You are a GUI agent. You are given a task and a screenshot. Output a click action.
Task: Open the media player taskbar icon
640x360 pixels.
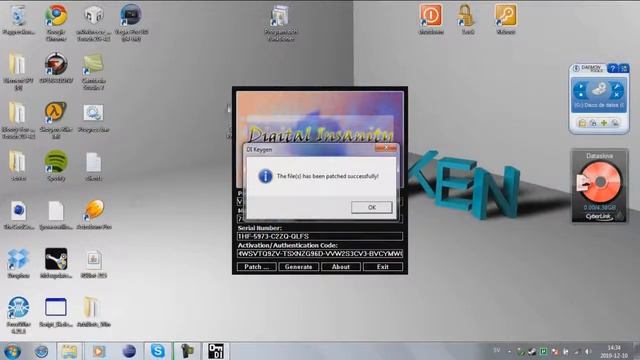point(98,351)
